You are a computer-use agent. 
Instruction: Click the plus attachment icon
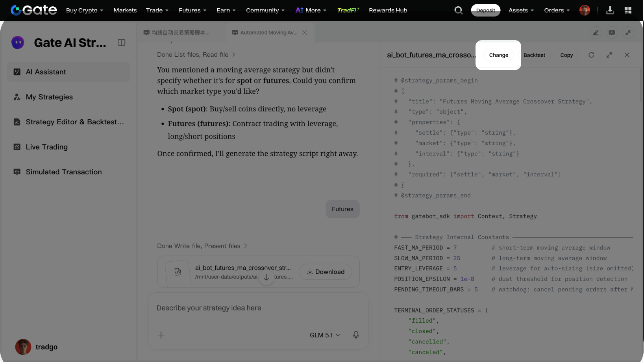pyautogui.click(x=161, y=335)
